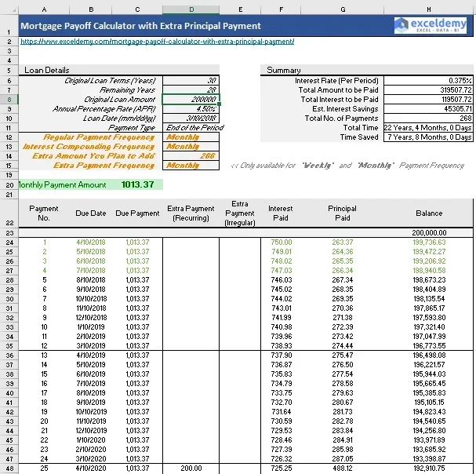Viewport: 476px width, 474px height.
Task: Select row 20 header
Action: 9,184
